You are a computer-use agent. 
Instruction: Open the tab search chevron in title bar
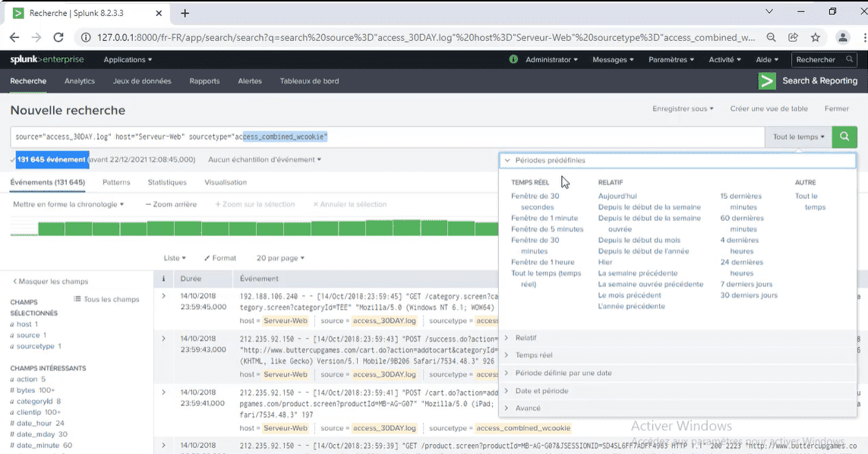(769, 11)
